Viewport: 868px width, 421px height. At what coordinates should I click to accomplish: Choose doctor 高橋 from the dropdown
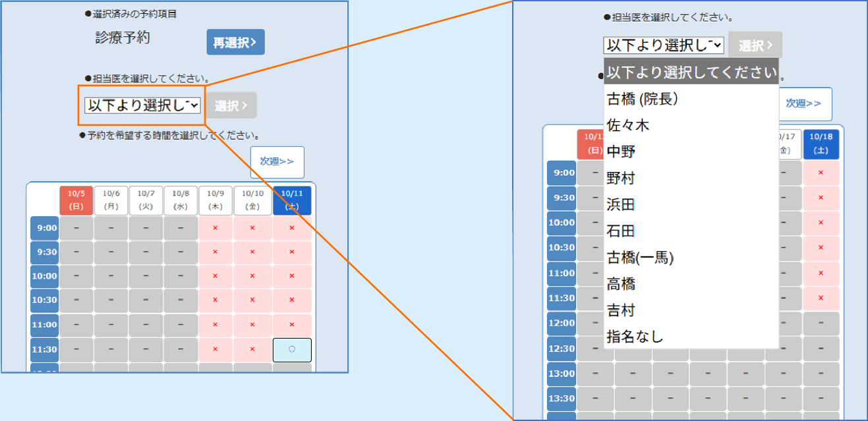621,284
